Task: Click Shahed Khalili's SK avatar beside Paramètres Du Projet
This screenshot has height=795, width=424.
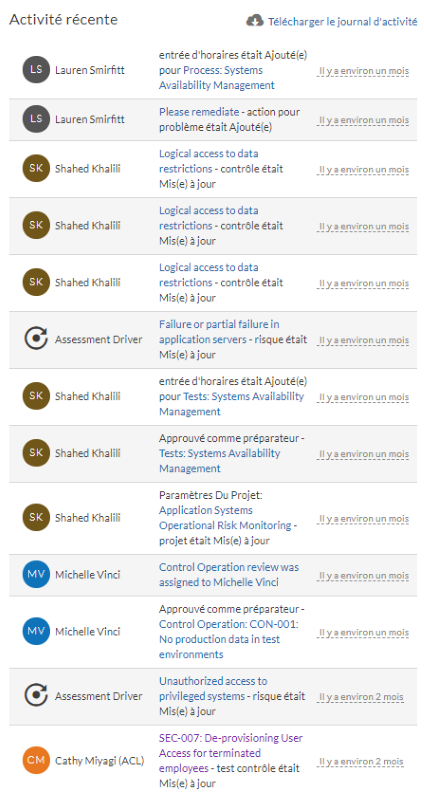Action: pyautogui.click(x=36, y=518)
